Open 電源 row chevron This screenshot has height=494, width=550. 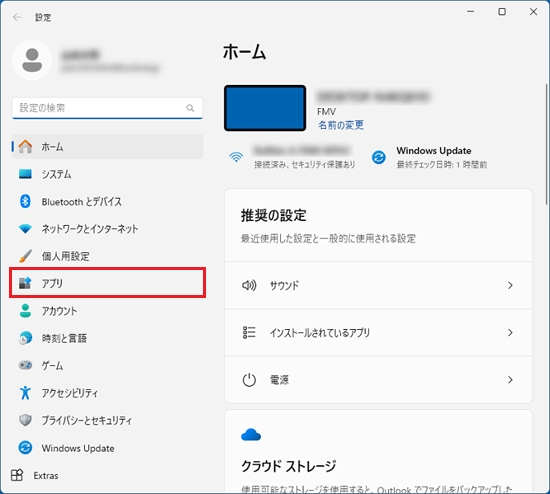[510, 380]
